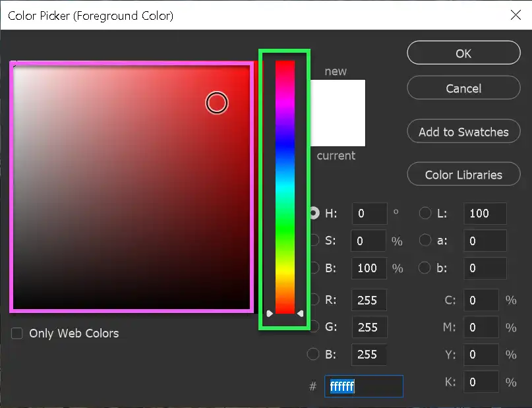Image resolution: width=532 pixels, height=408 pixels.
Task: Click the Cancel button
Action: click(x=463, y=88)
